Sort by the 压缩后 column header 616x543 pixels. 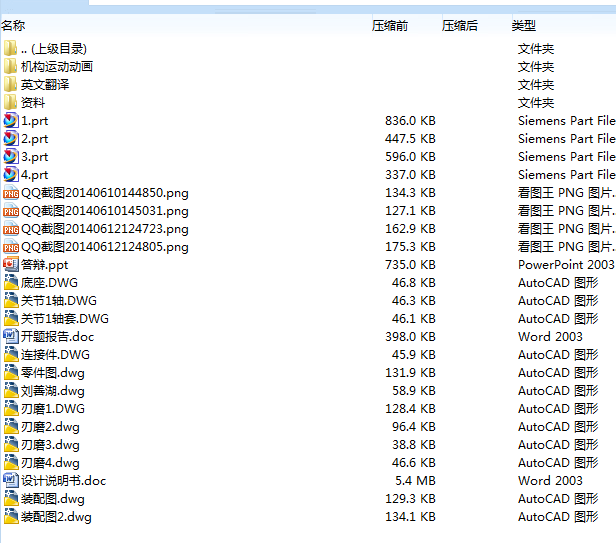459,26
